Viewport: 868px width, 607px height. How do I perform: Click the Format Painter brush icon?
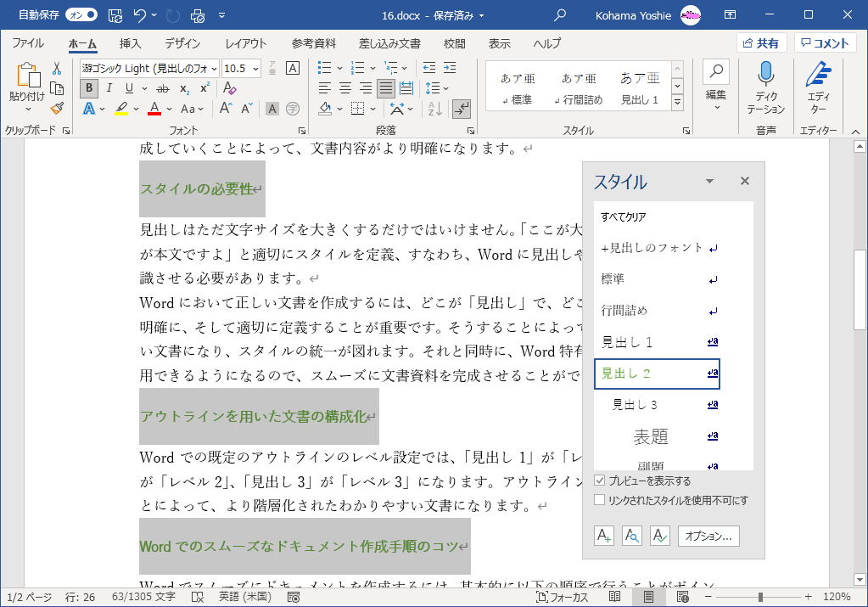coord(57,109)
